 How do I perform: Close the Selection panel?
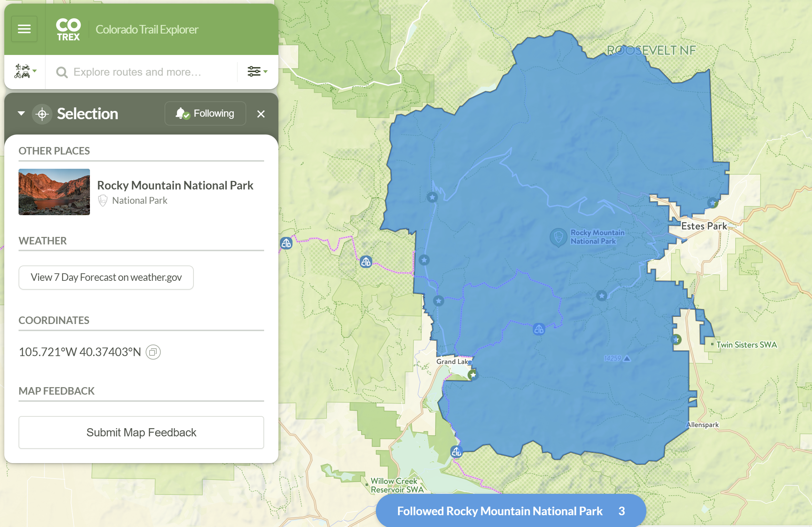coord(261,114)
